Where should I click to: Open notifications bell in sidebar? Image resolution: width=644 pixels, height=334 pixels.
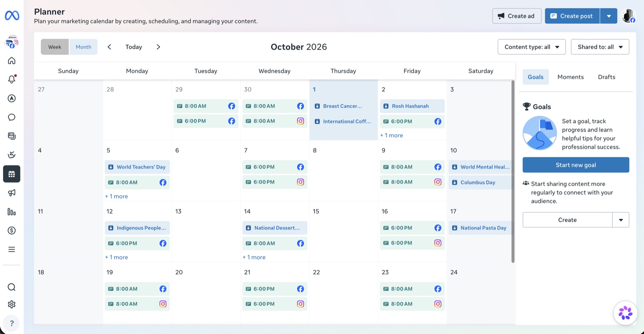[x=12, y=79]
